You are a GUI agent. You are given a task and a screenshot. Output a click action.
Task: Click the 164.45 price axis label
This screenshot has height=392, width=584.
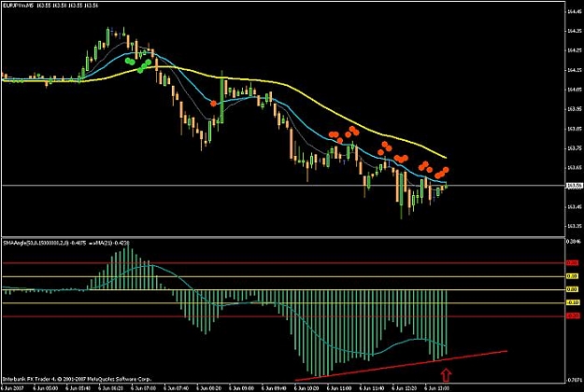[574, 11]
